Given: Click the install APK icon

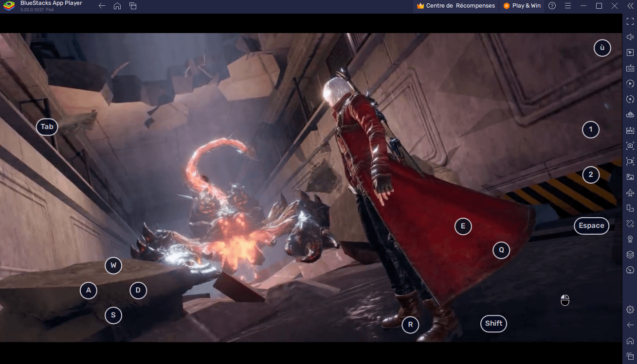Looking at the screenshot, I should pyautogui.click(x=630, y=130).
